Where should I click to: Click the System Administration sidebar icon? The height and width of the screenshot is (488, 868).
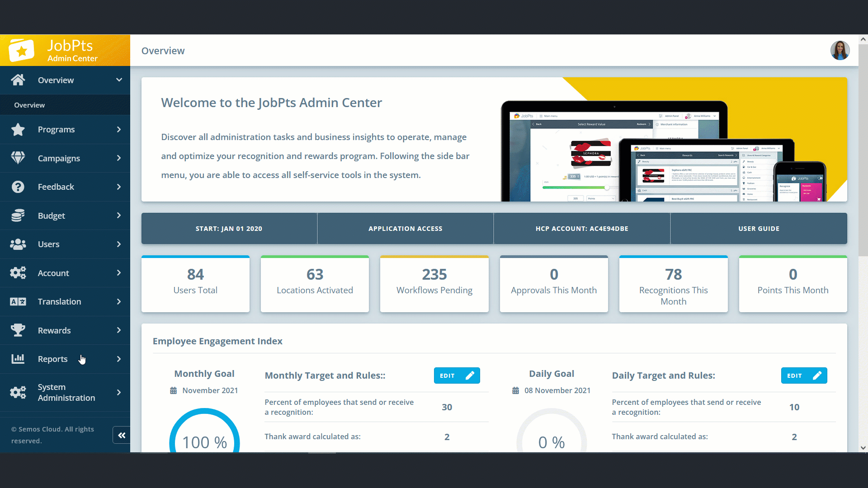(17, 392)
